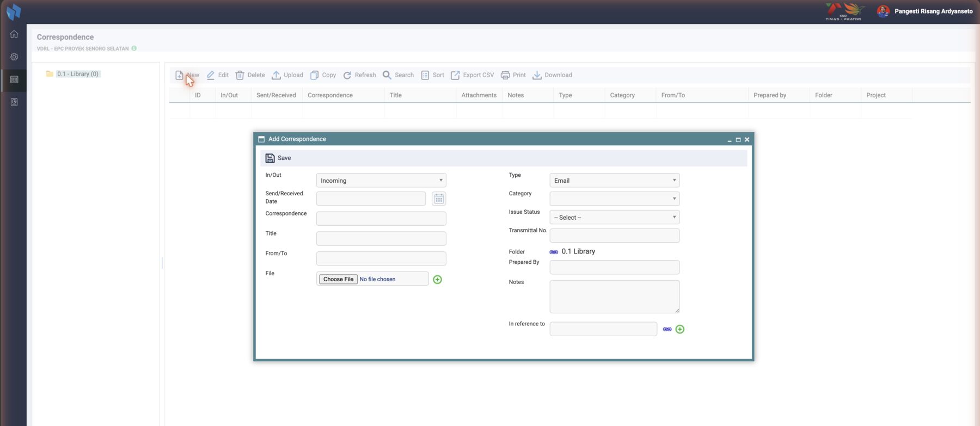
Task: Click the Project column header
Action: tap(876, 95)
